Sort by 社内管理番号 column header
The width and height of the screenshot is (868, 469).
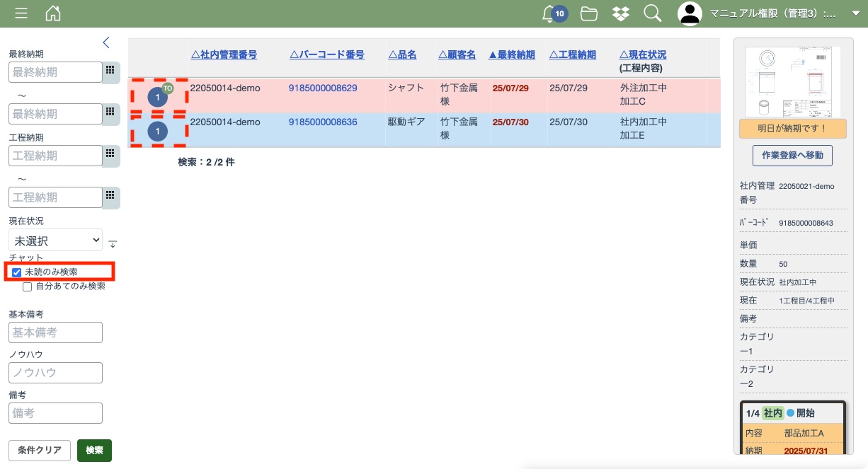tap(224, 54)
